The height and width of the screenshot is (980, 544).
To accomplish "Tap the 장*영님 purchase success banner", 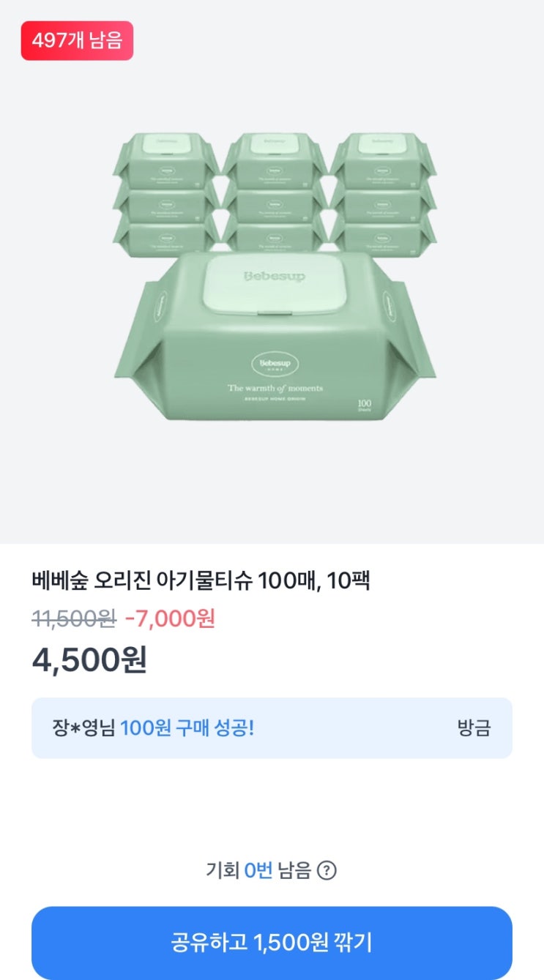I will pos(272,727).
